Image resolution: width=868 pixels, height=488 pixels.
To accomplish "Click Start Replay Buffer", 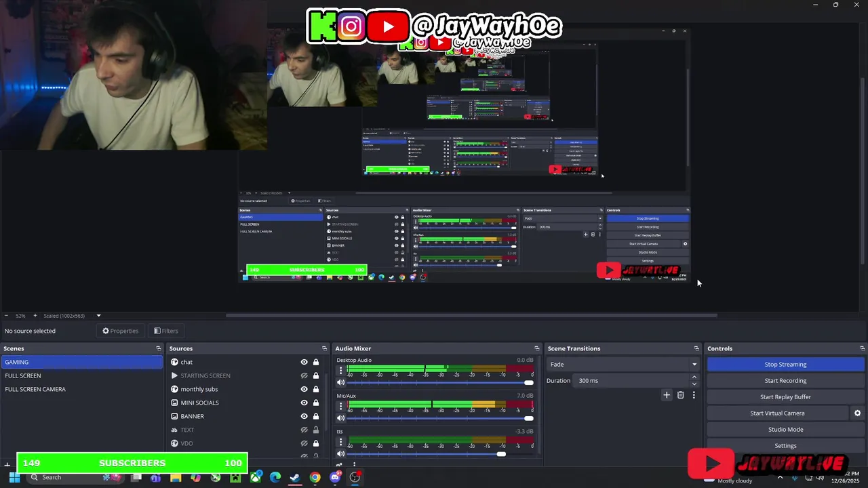I will pyautogui.click(x=785, y=396).
